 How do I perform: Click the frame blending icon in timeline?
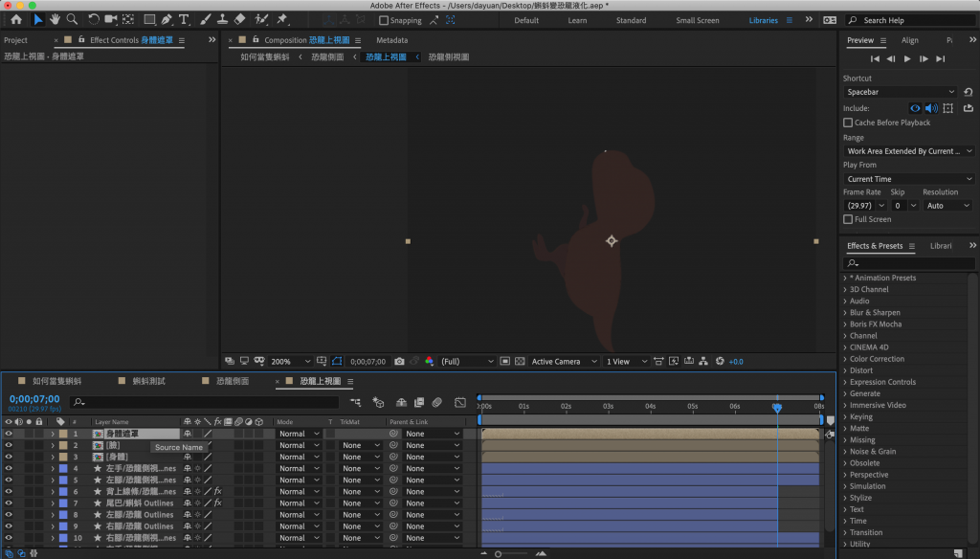coord(419,403)
